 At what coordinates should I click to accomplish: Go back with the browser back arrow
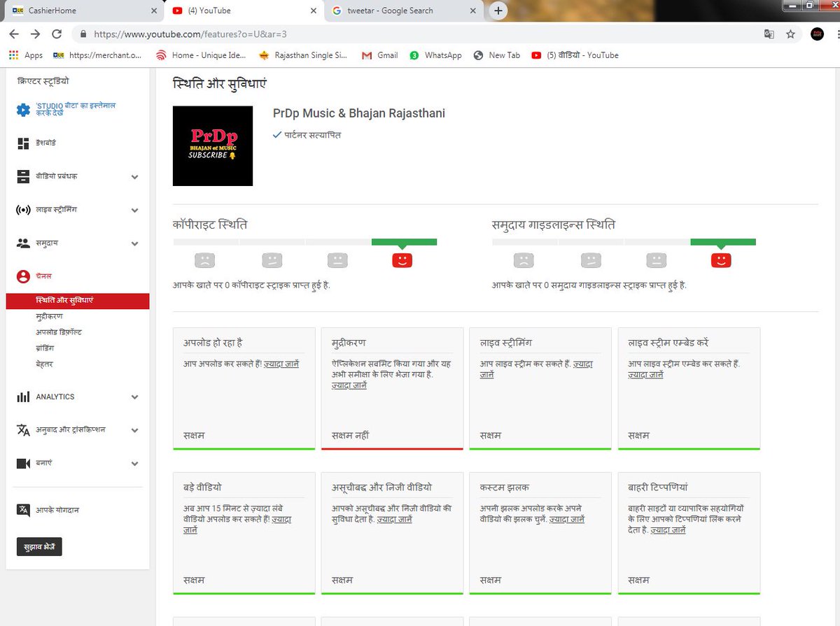14,34
